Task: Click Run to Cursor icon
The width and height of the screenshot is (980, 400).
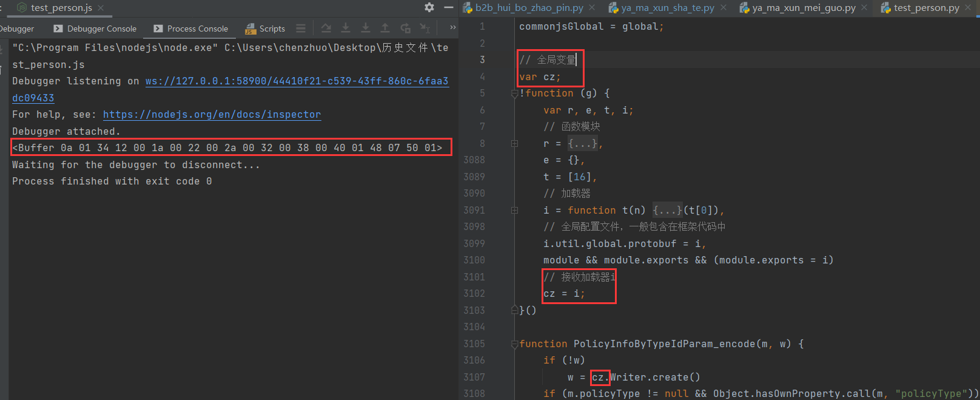Action: [x=425, y=28]
